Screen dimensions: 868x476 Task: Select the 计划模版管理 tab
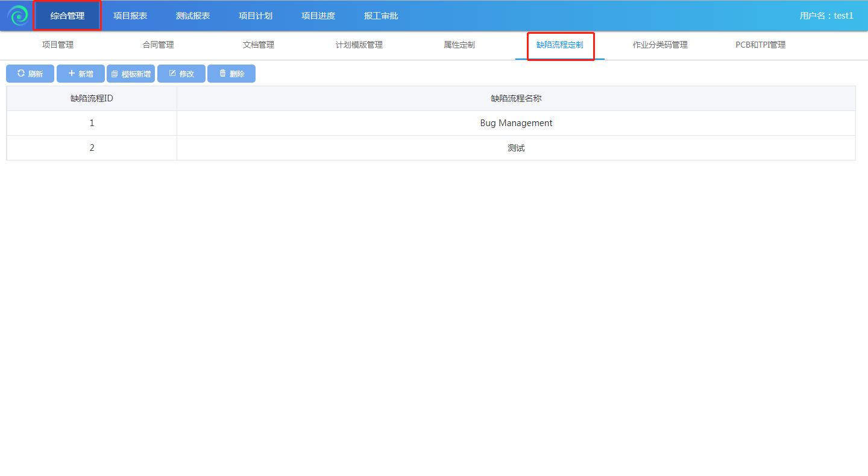[359, 45]
